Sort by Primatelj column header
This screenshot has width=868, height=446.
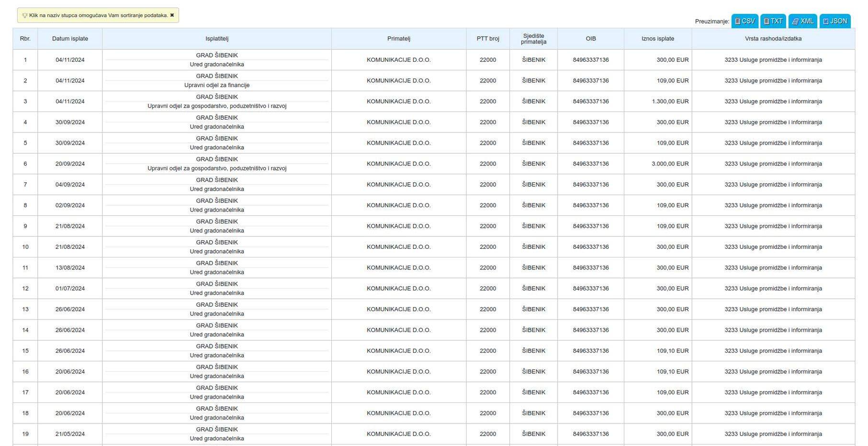click(398, 39)
